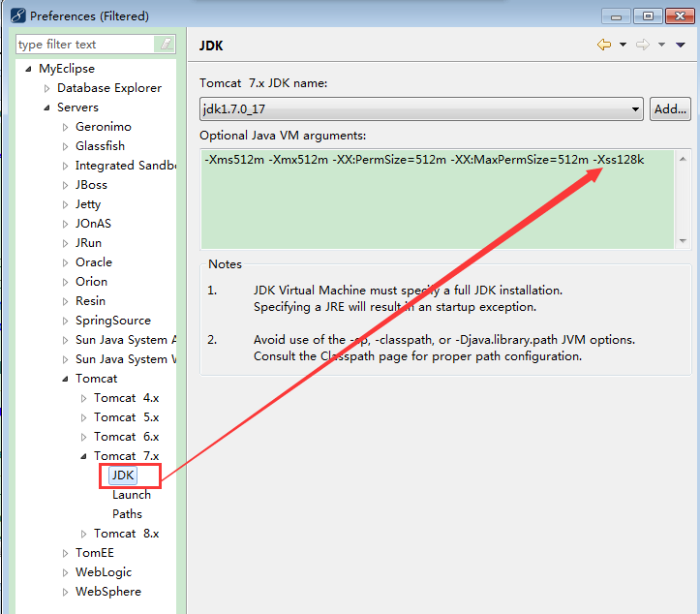Select the JOnAS tree item
700x614 pixels.
coord(93,224)
